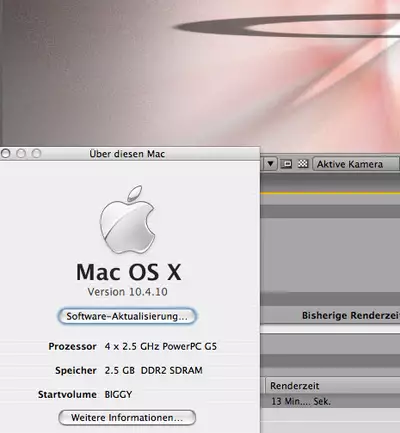Click the Prozessor label

(x=72, y=347)
